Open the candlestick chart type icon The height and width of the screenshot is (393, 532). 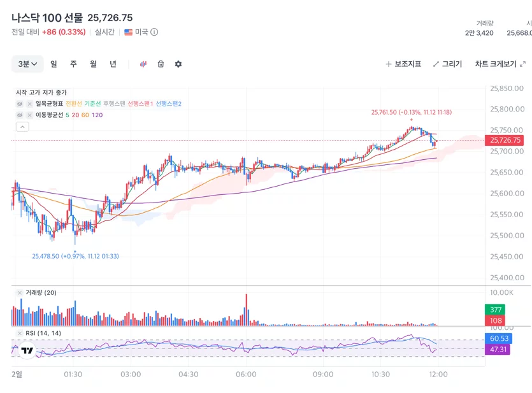(143, 64)
